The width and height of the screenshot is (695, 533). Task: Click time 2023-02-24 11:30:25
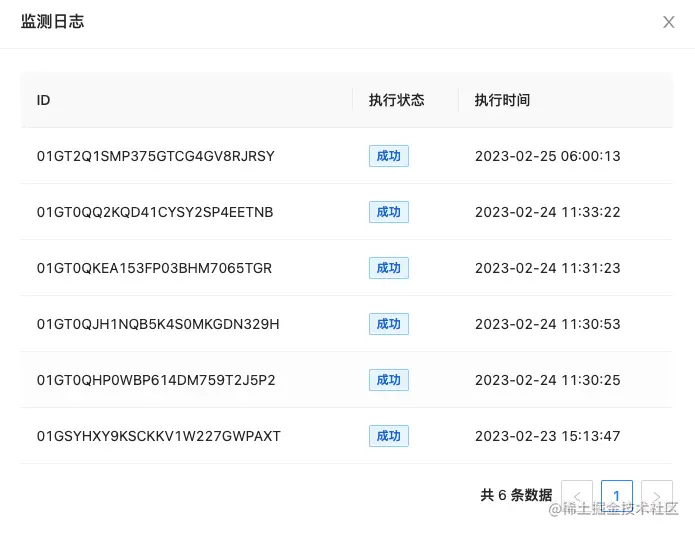547,380
